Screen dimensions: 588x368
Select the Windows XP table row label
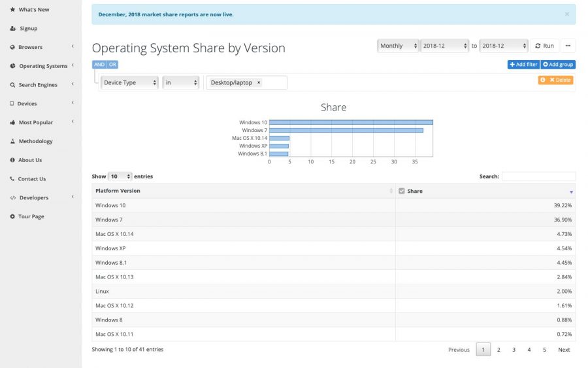tap(110, 248)
